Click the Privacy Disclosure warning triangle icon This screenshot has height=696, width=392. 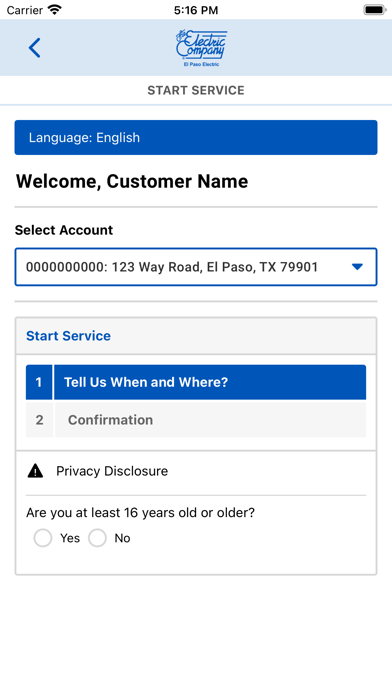point(36,471)
